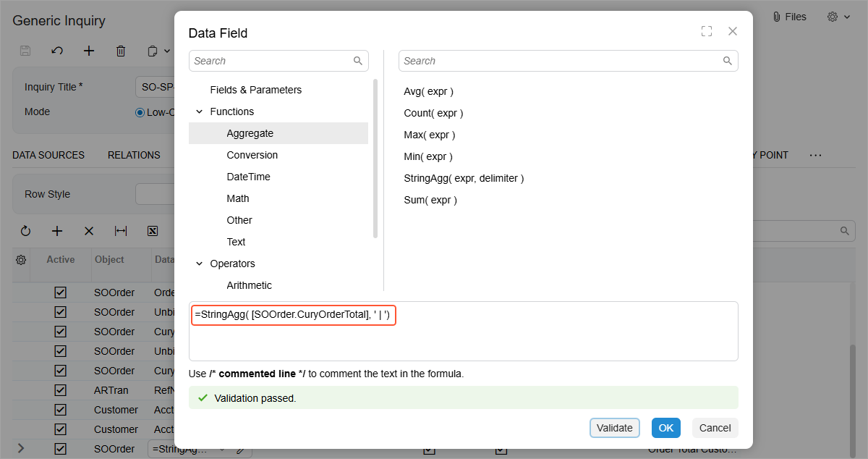Collapse the Functions tree node
868x459 pixels.
(199, 111)
